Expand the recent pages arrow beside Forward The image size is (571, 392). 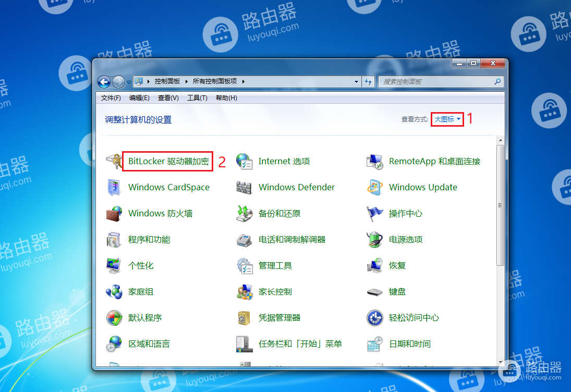129,82
